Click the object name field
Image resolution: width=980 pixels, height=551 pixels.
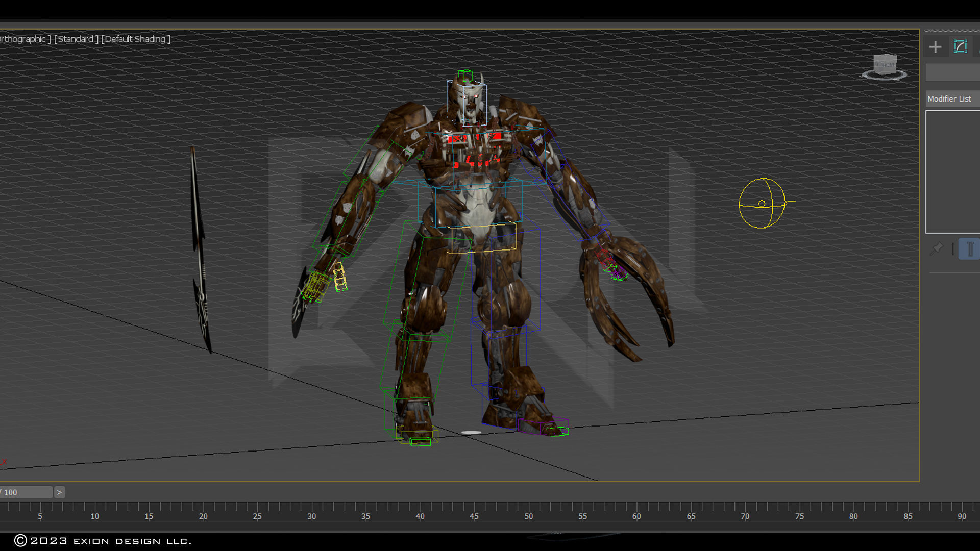(952, 72)
